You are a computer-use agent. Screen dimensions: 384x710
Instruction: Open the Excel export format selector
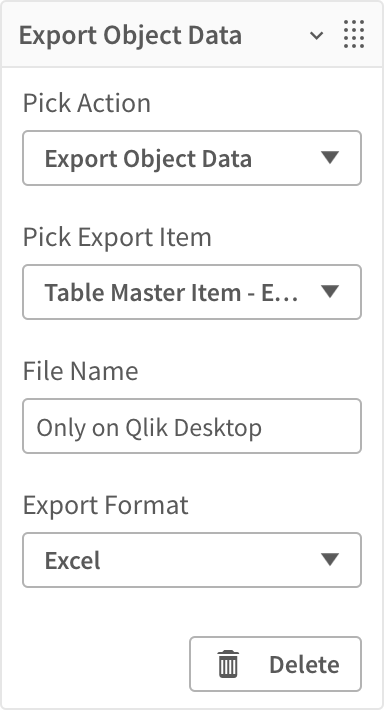coord(192,560)
